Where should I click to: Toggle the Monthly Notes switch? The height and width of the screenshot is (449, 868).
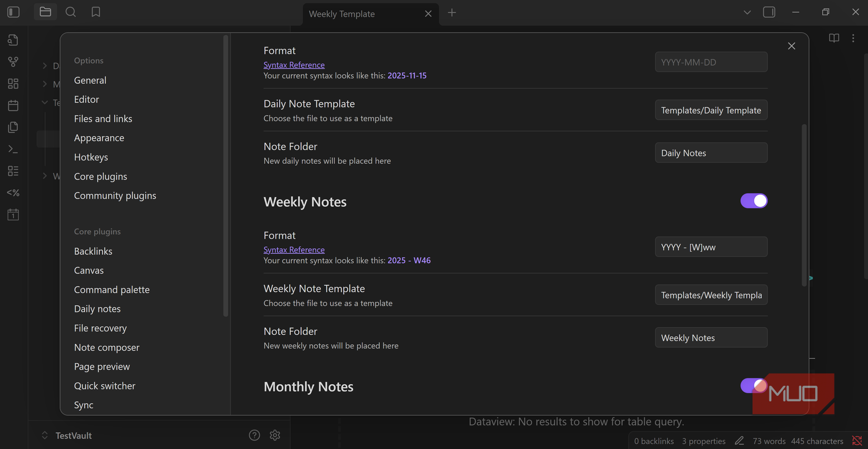coord(753,386)
